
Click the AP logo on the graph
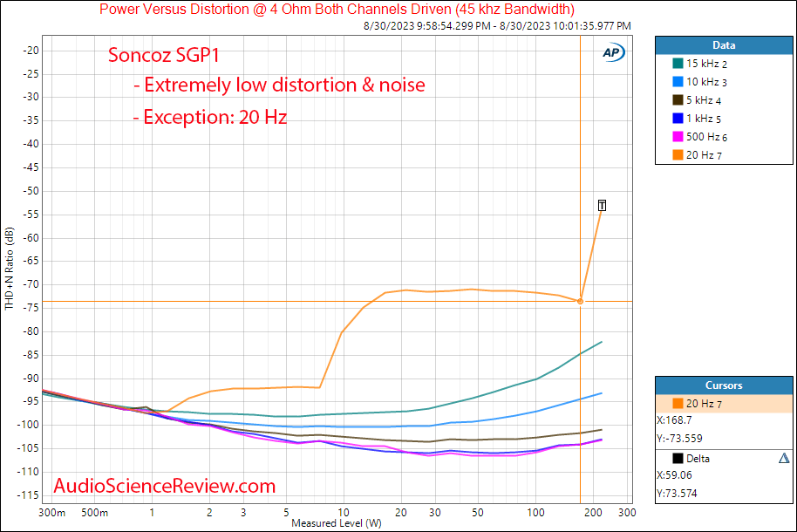[x=614, y=52]
